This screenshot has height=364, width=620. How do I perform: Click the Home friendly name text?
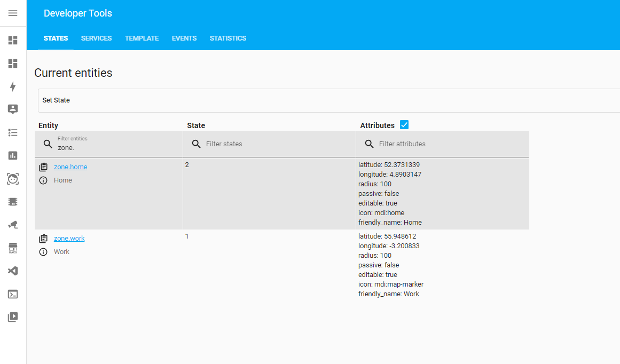click(x=63, y=180)
